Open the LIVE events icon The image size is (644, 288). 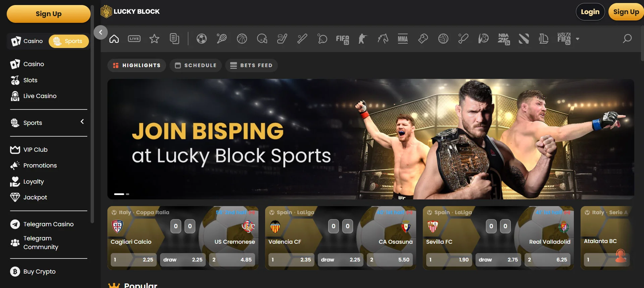tap(134, 39)
